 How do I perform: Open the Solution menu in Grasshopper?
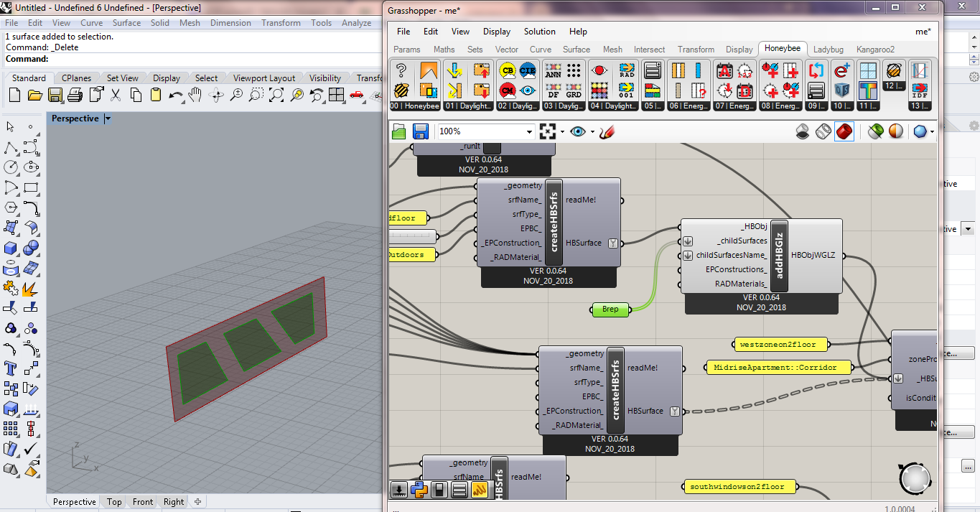point(540,32)
